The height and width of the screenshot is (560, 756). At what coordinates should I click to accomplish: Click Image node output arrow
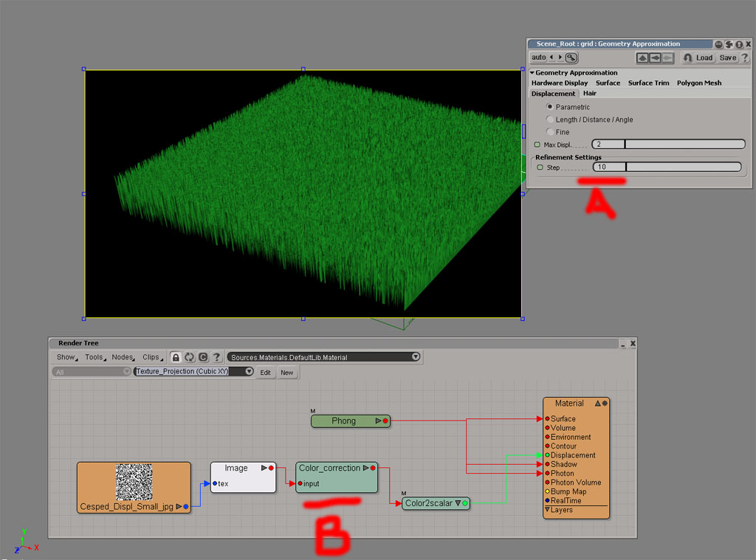[264, 468]
